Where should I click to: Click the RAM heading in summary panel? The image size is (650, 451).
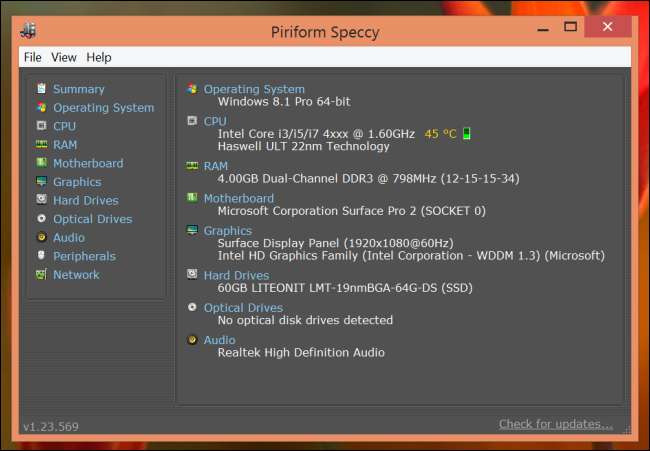216,166
